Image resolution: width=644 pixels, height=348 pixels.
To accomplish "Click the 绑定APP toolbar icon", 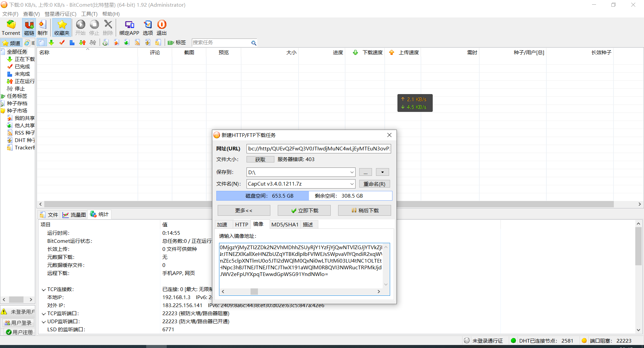I will pos(129,27).
